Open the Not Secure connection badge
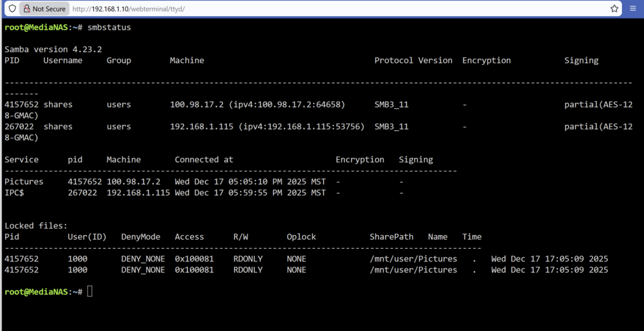This screenshot has width=644, height=331. coord(44,8)
